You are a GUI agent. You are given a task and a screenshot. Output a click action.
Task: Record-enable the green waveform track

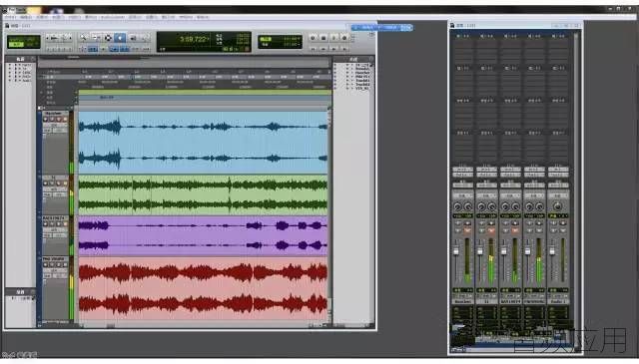pos(46,183)
